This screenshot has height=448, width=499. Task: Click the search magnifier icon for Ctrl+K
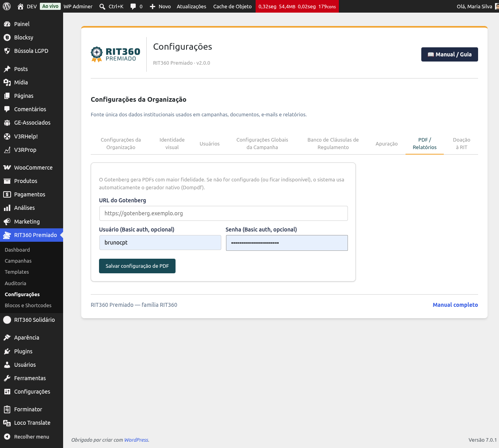(102, 6)
